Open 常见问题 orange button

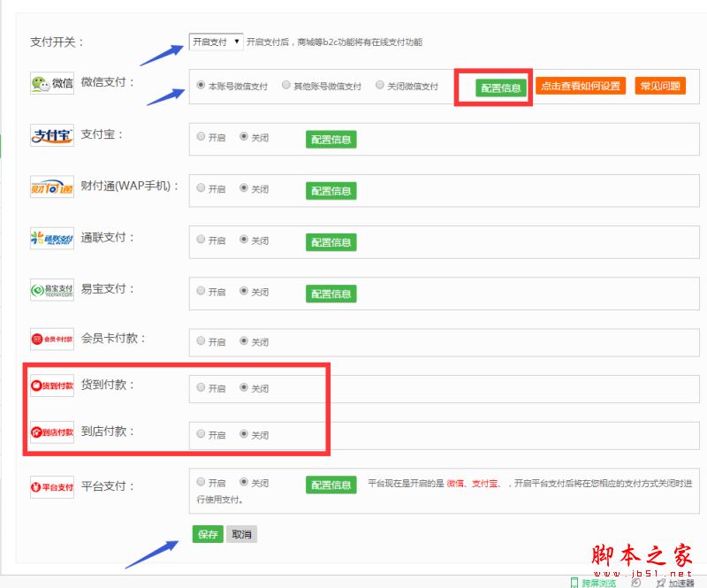point(660,86)
